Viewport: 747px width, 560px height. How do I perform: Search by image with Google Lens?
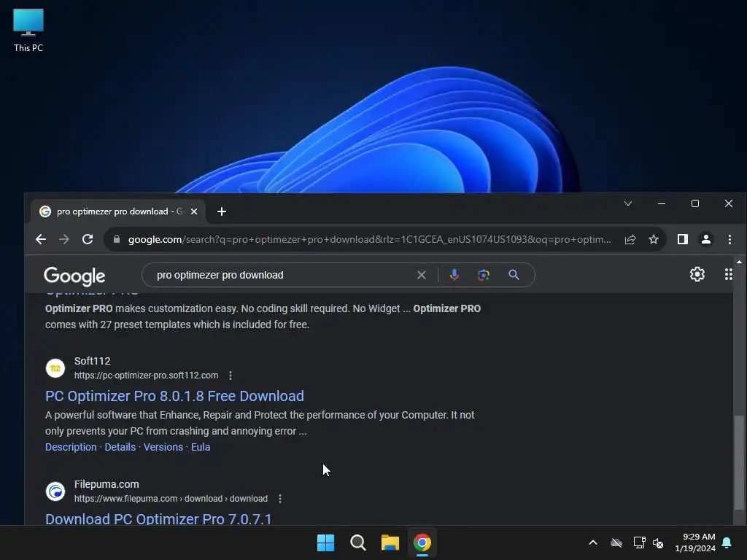pos(484,275)
